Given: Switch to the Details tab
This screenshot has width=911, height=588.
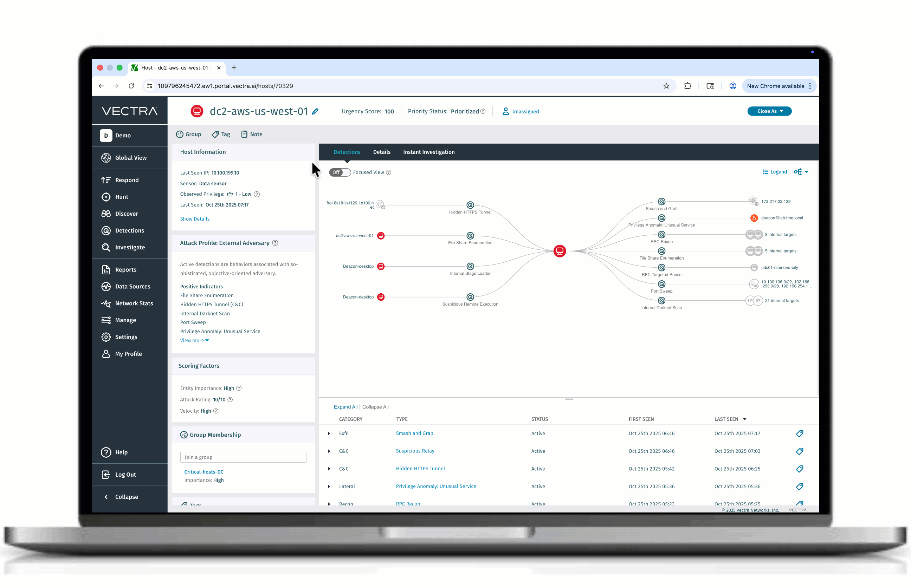Looking at the screenshot, I should coord(381,152).
